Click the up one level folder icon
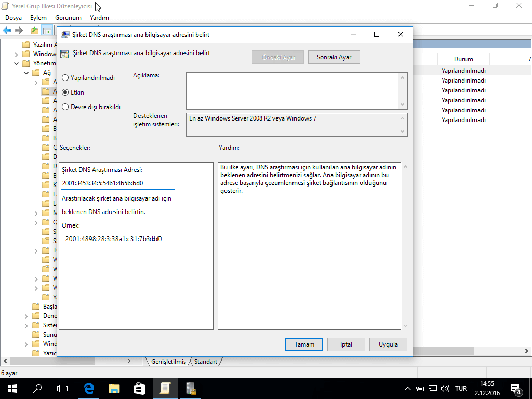This screenshot has width=532, height=399. (x=35, y=30)
